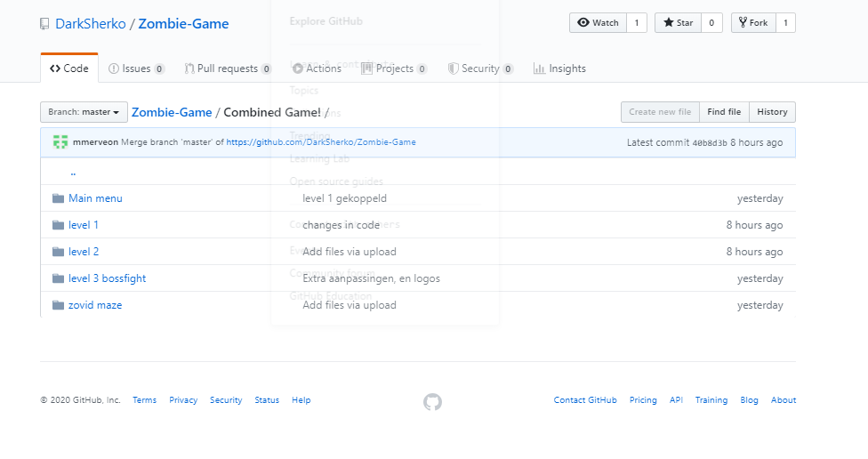Open the forks count next to Fork
This screenshot has height=459, width=868.
[785, 23]
